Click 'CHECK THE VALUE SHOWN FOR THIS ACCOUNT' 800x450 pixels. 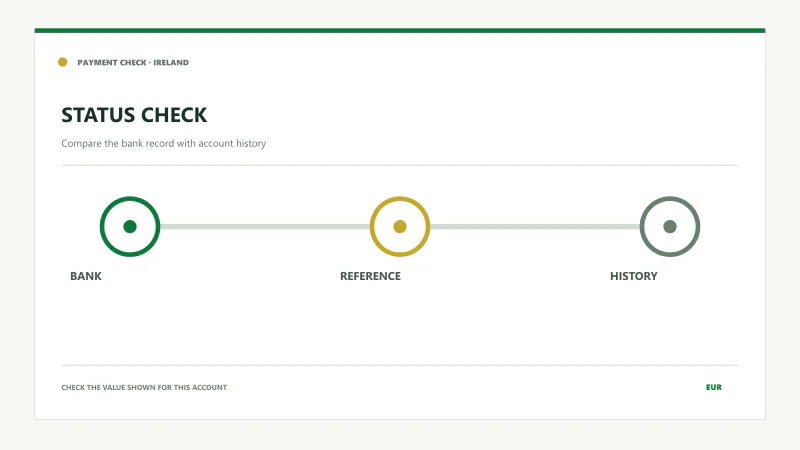(x=144, y=387)
